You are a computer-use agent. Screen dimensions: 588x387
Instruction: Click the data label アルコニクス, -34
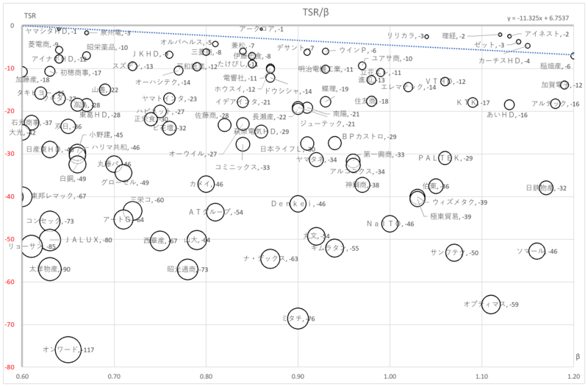coord(357,171)
